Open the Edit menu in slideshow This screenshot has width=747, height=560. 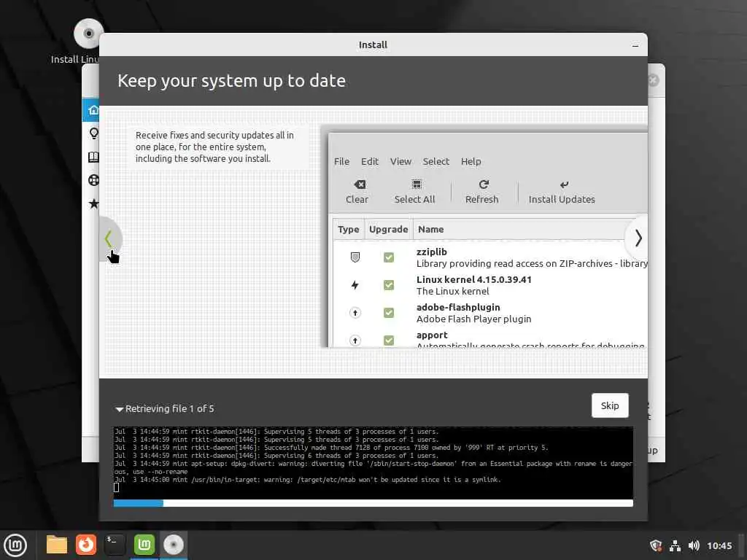pos(370,161)
